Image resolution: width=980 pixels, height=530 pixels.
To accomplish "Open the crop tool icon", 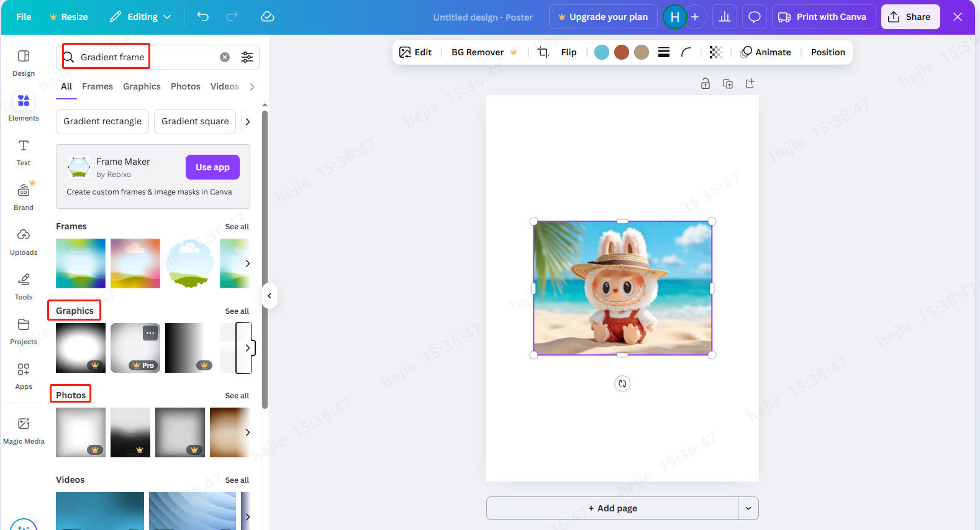I will pyautogui.click(x=543, y=52).
